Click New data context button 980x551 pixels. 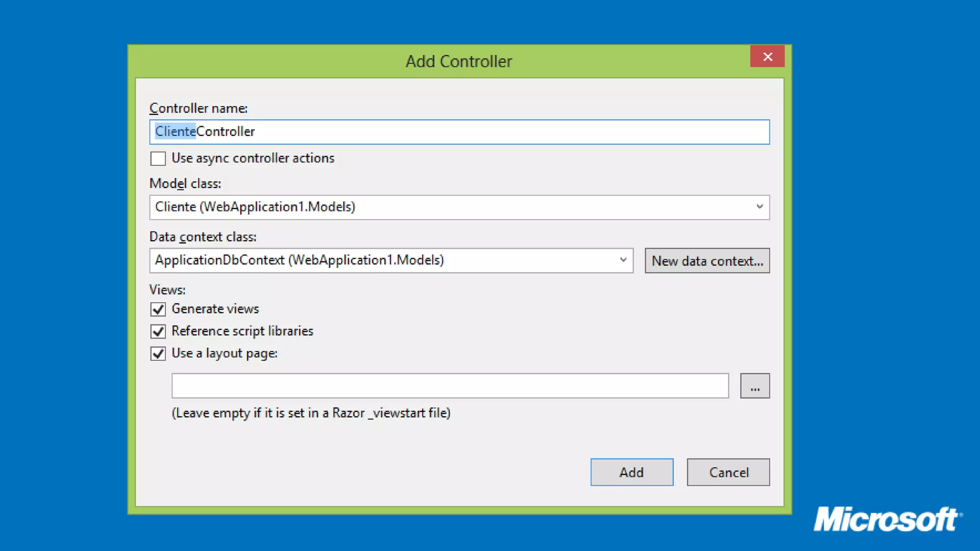click(x=707, y=261)
